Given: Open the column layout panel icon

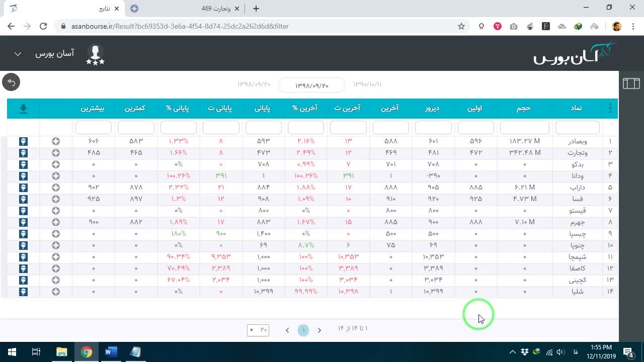Looking at the screenshot, I should click(x=631, y=83).
